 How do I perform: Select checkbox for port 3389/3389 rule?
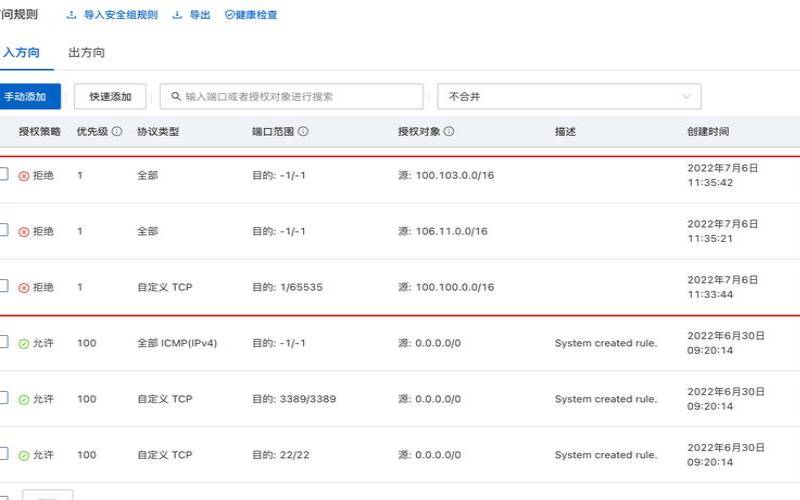click(x=3, y=397)
